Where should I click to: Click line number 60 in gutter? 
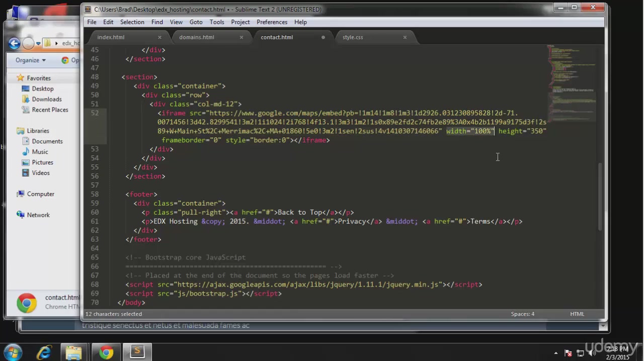pyautogui.click(x=95, y=212)
